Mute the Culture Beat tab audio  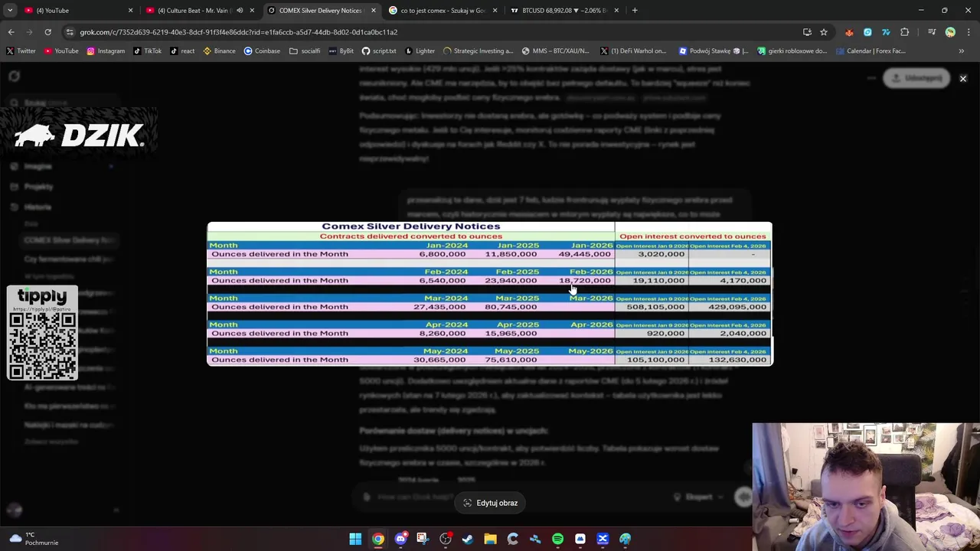click(240, 10)
